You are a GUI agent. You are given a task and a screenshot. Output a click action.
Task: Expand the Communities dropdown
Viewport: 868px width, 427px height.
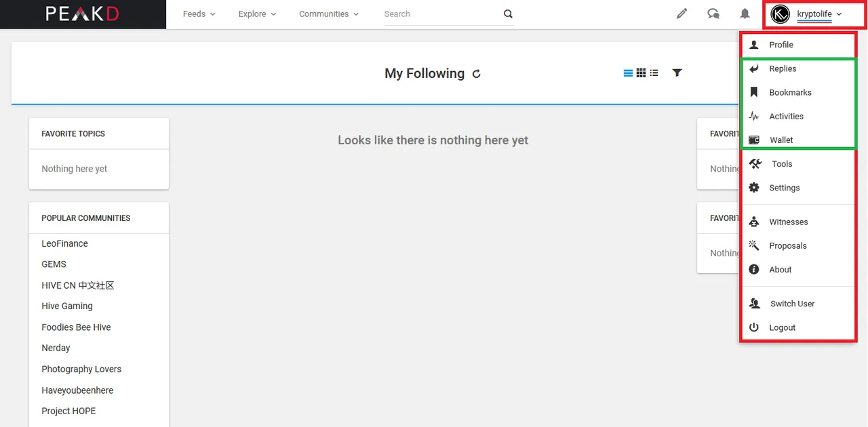[x=329, y=14]
